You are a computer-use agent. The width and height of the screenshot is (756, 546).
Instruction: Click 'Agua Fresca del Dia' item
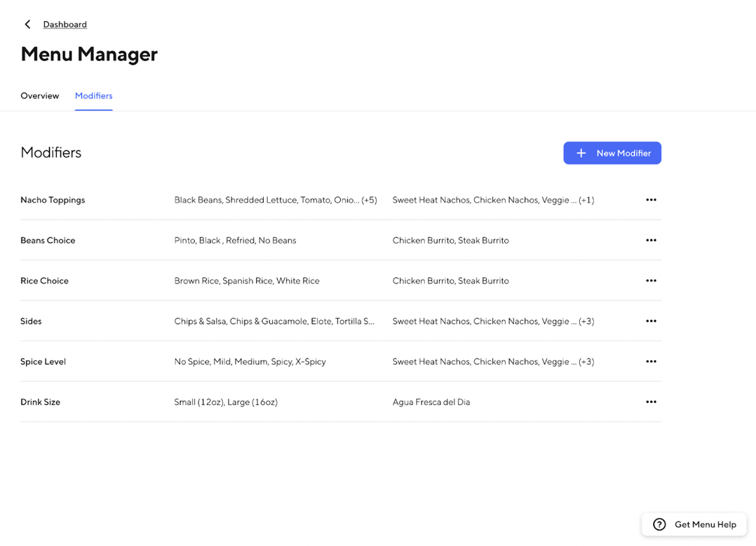(x=431, y=402)
